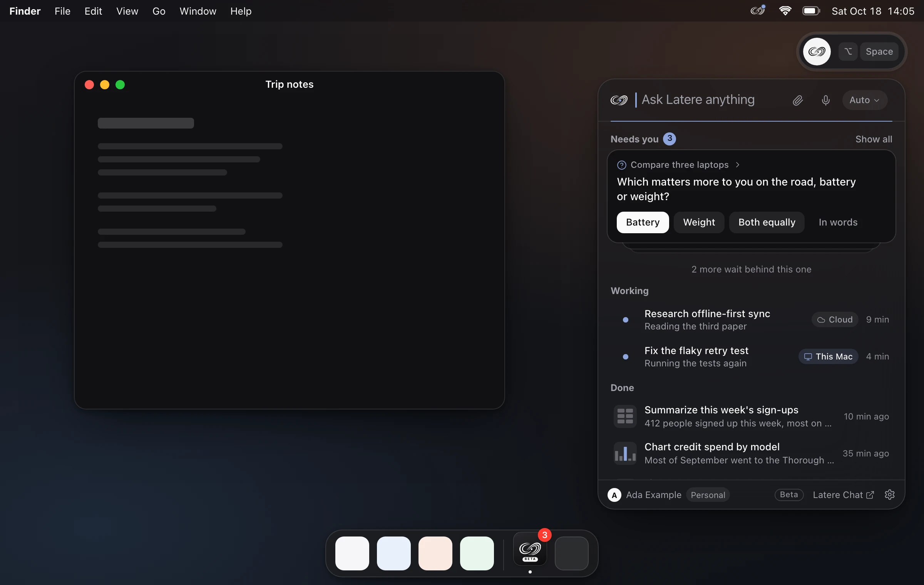Open the Fix the flaky retry test task
The image size is (924, 585).
[751, 356]
